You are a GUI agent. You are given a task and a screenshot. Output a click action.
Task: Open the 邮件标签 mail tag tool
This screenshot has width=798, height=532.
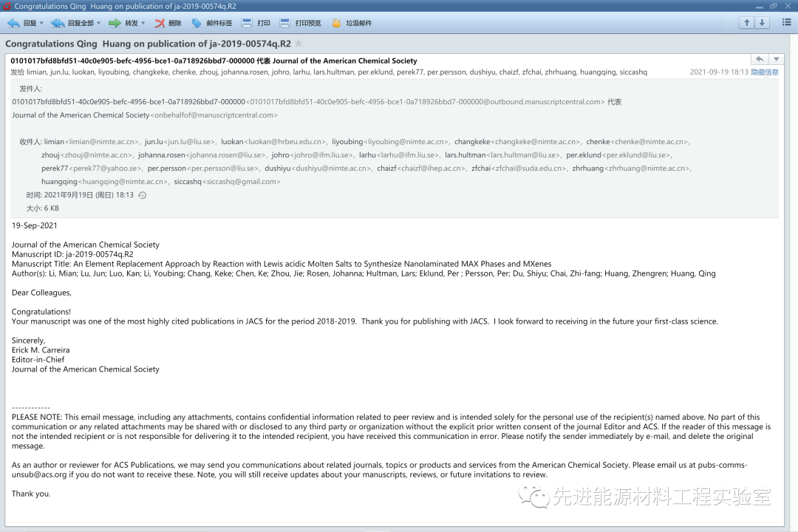click(x=212, y=23)
